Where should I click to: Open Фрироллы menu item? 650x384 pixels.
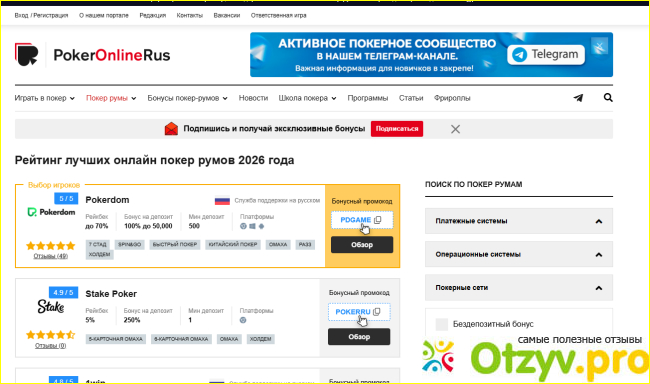(452, 98)
